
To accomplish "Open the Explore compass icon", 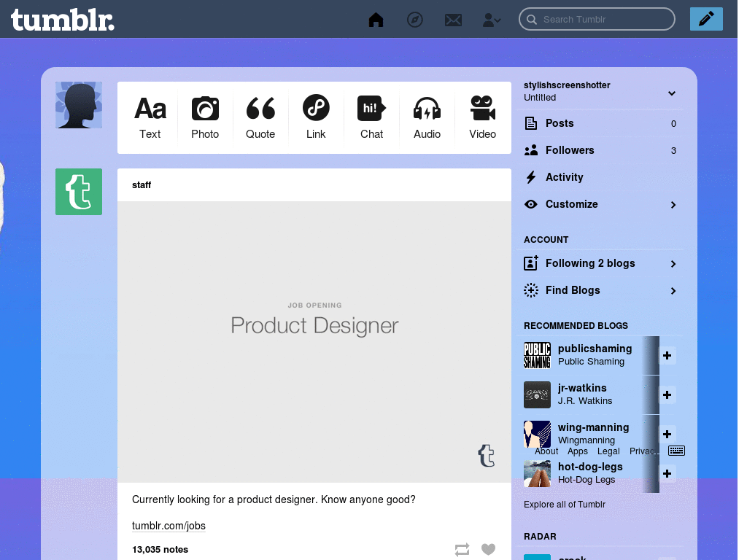I will tap(415, 20).
